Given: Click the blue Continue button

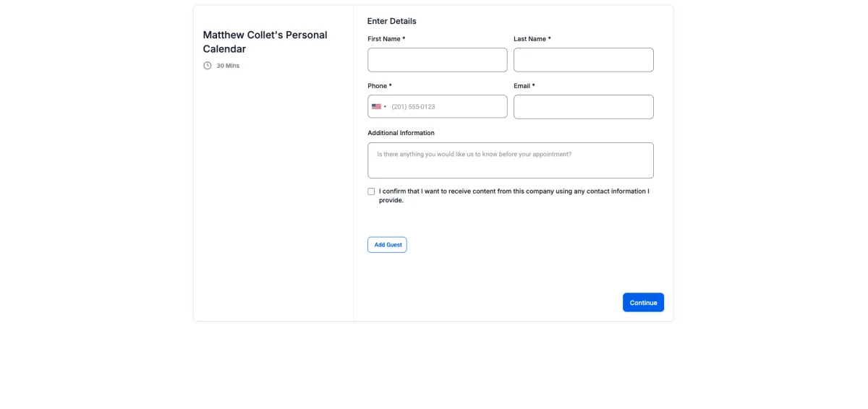Looking at the screenshot, I should tap(643, 303).
